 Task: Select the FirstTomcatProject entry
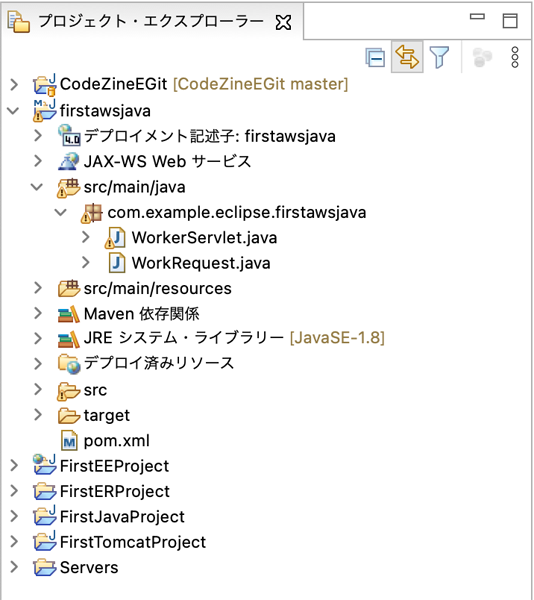point(133,542)
